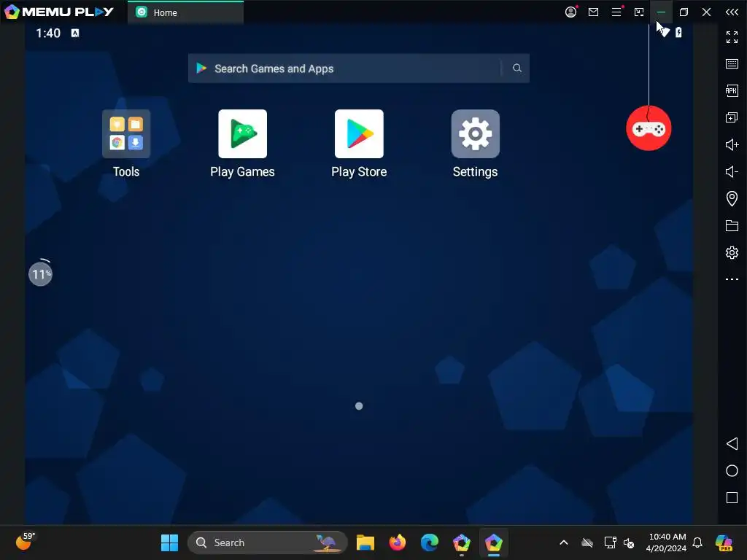Open shared folder sidebar icon
This screenshot has height=560, width=747.
(732, 225)
